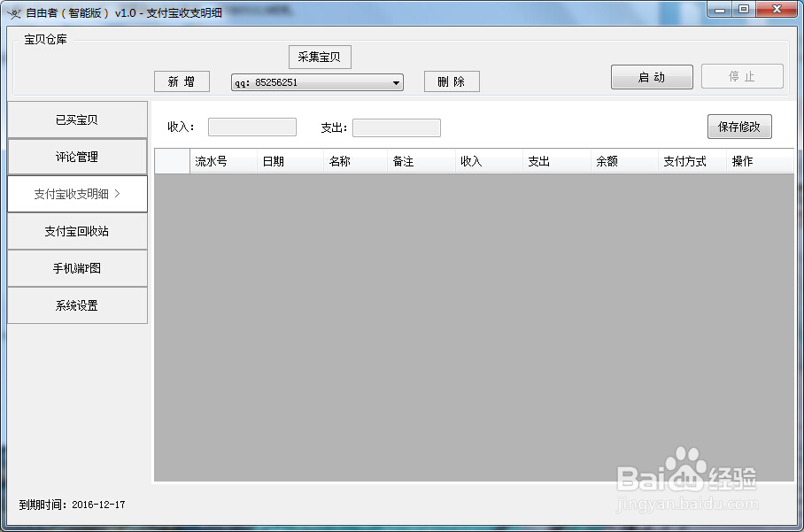Click inside the 收入 (Income) input field
The height and width of the screenshot is (532, 804).
[x=251, y=127]
